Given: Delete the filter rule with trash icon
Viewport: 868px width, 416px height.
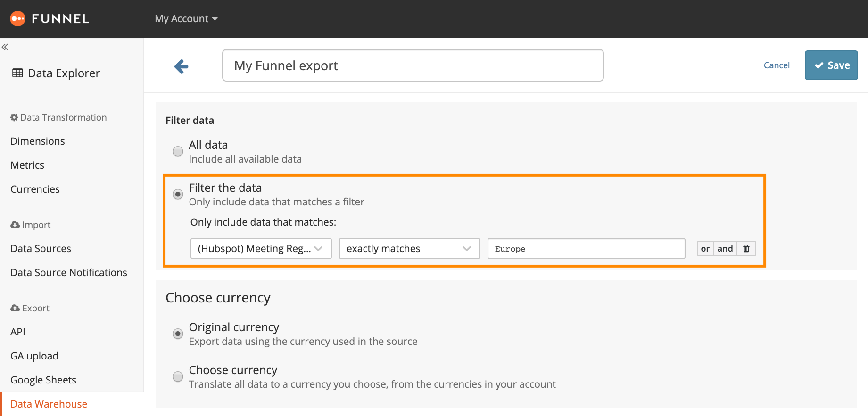Looking at the screenshot, I should [x=746, y=249].
